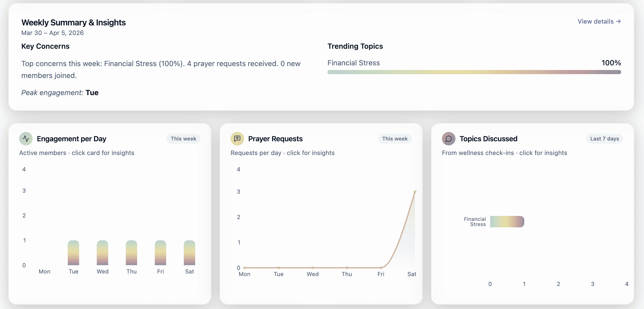644x309 pixels.
Task: Click the Last 7 days badge
Action: pos(604,139)
